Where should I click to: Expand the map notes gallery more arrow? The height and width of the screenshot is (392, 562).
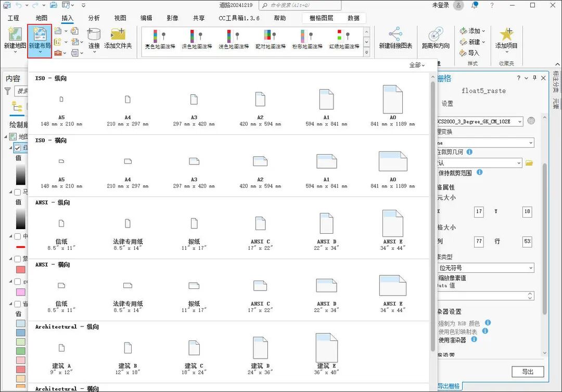(x=366, y=53)
